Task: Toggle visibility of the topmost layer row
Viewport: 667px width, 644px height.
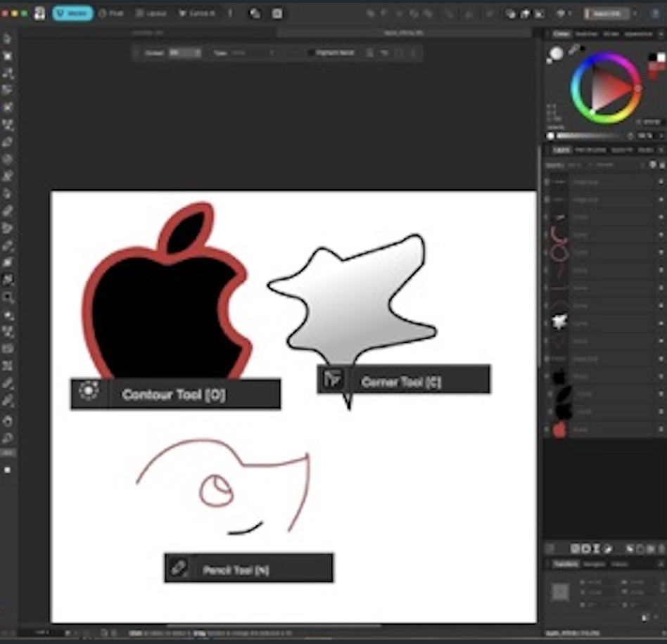Action: click(x=661, y=182)
